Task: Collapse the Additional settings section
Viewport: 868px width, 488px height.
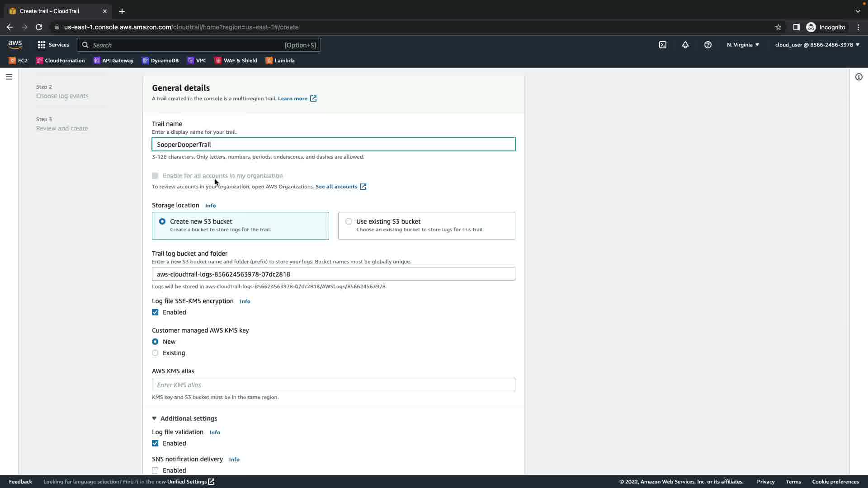Action: (x=185, y=418)
